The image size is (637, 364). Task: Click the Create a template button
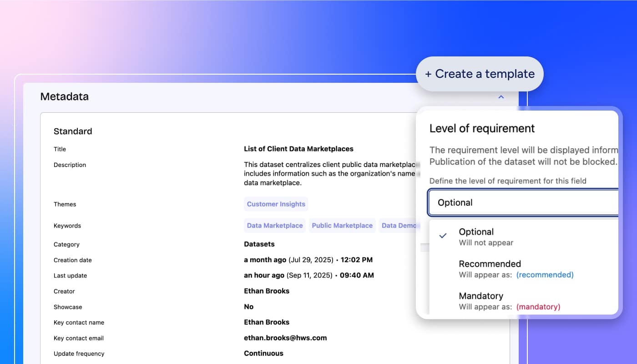pyautogui.click(x=480, y=74)
